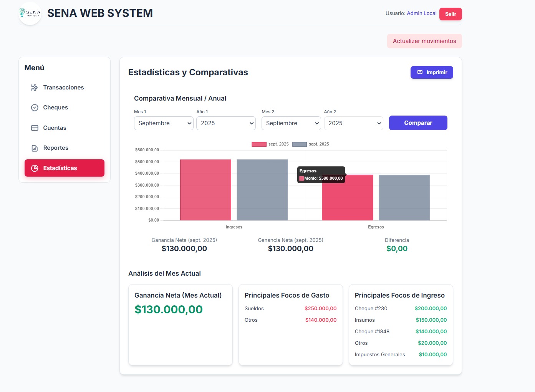Expand the Año 2 year dropdown
This screenshot has height=392, width=535.
353,123
